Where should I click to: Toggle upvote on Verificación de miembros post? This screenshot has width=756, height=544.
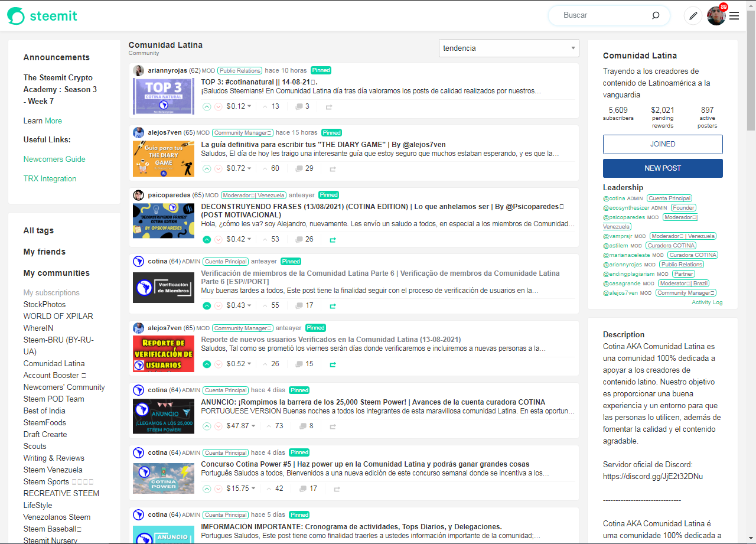point(207,305)
